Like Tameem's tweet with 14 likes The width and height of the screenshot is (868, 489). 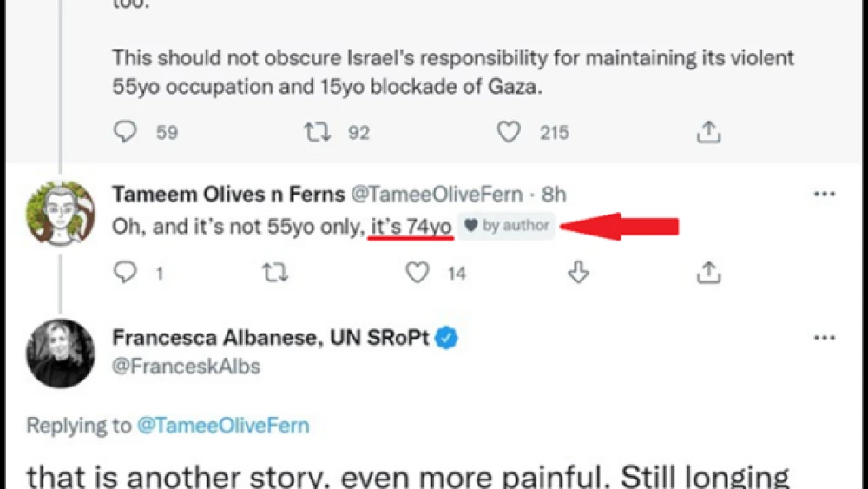click(418, 273)
